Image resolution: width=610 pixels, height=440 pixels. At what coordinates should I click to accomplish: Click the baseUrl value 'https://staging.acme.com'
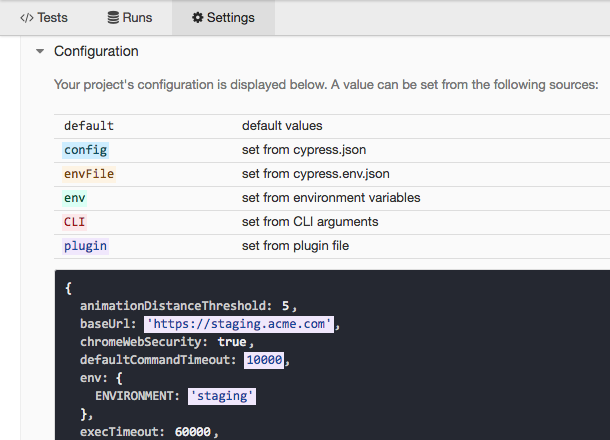(242, 324)
